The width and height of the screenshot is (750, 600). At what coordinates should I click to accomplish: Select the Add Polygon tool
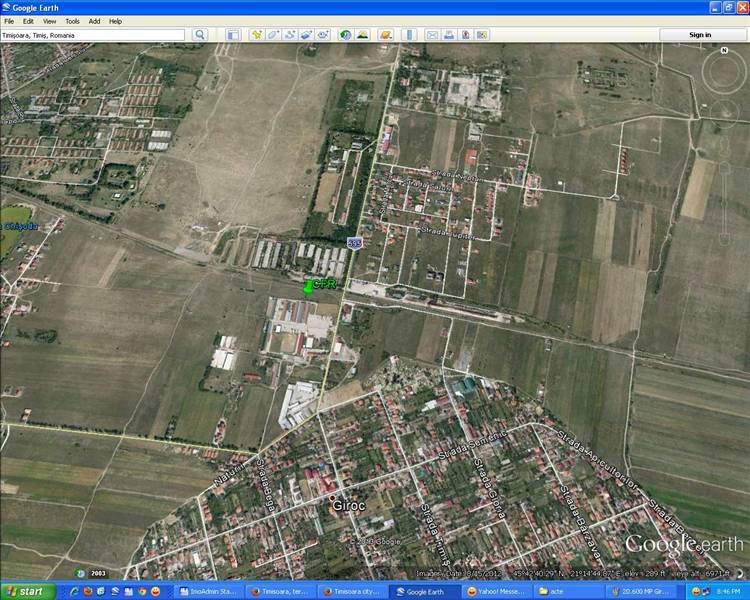coord(273,35)
